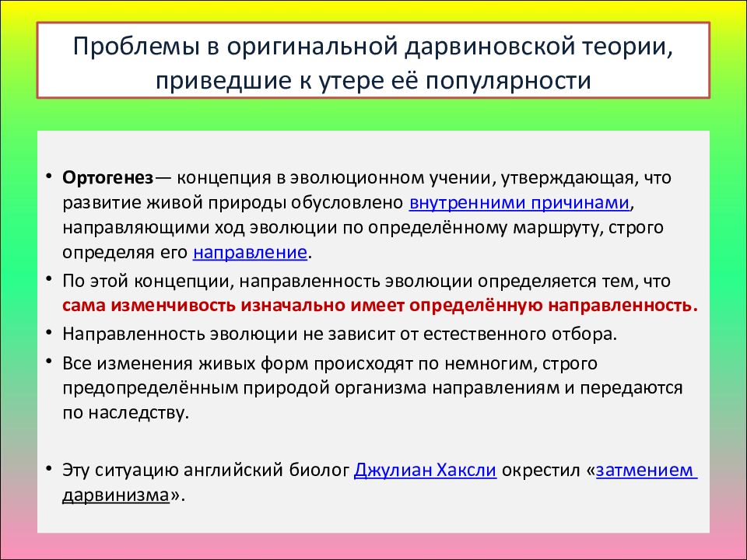Click title line 'приведшие к утере её популярности'

click(x=373, y=80)
